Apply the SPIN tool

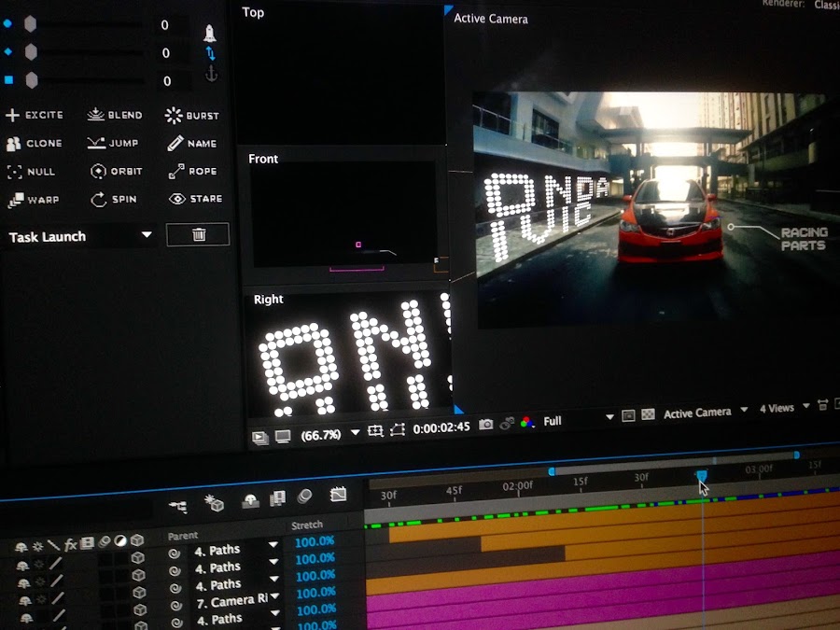[x=114, y=200]
